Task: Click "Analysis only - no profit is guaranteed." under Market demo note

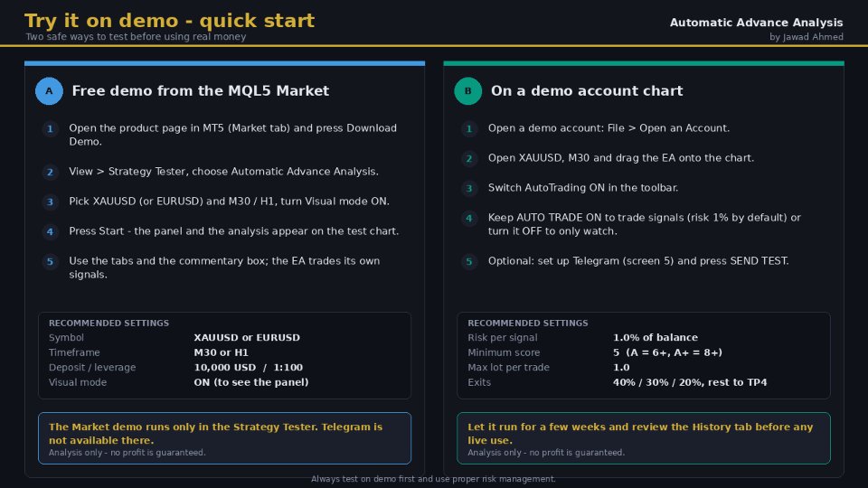Action: pyautogui.click(x=127, y=453)
